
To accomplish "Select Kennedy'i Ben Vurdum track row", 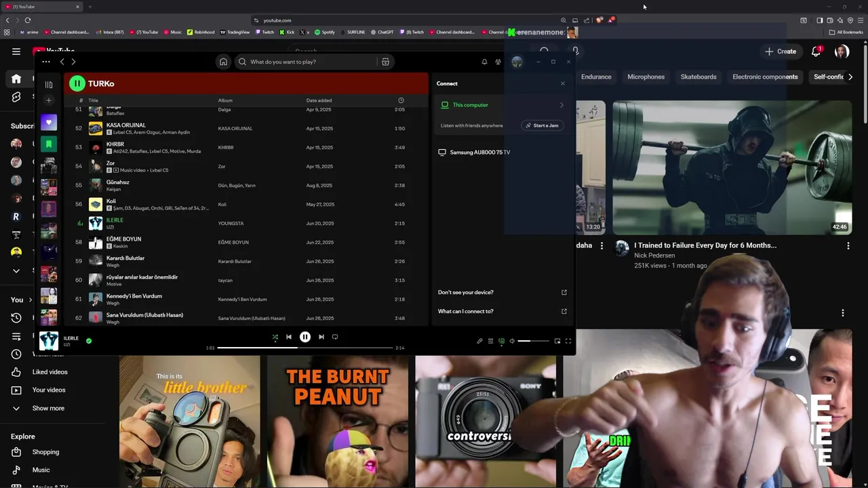I will pyautogui.click(x=248, y=299).
